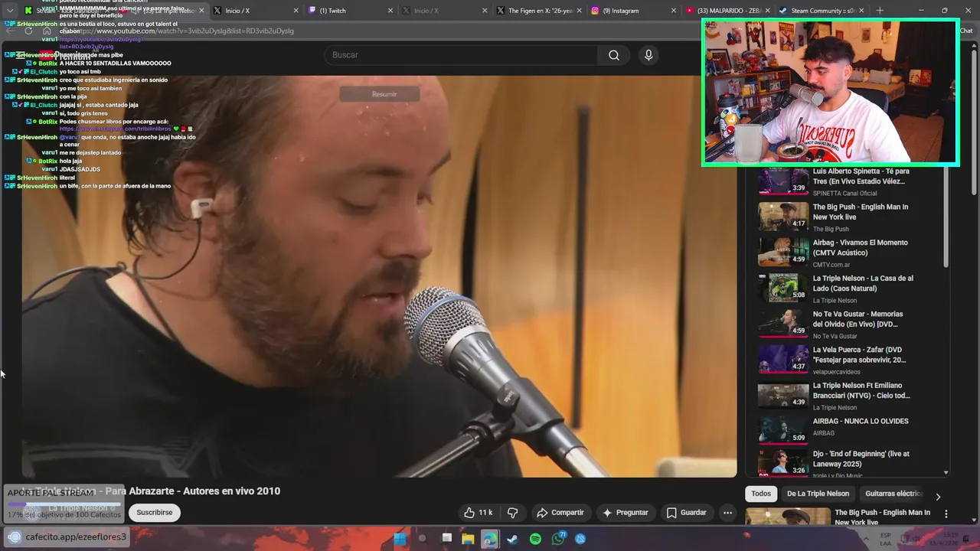Switch to the MALPARIDO YouTube tab
This screenshot has width=980, height=551.
click(x=727, y=11)
